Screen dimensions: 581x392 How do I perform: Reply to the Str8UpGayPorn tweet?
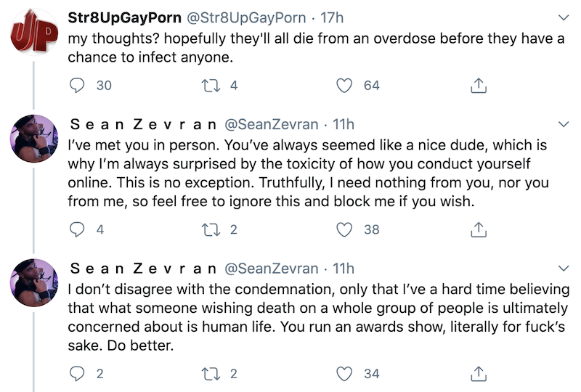[x=77, y=86]
